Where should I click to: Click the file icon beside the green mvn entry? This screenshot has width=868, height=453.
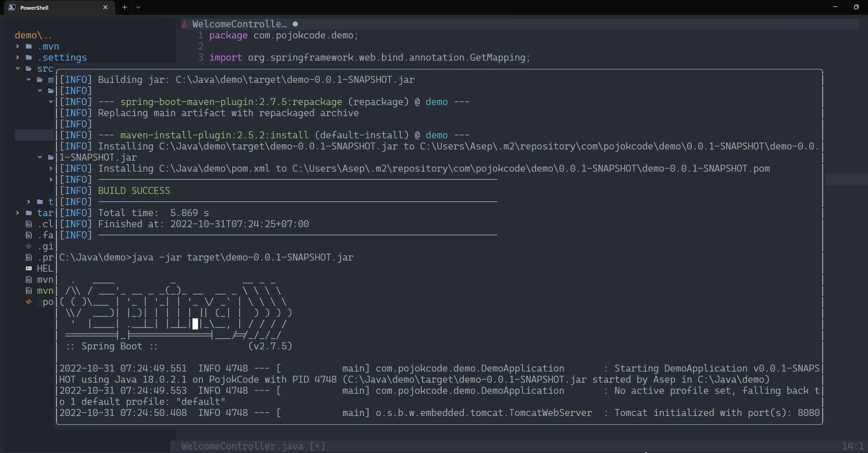29,291
